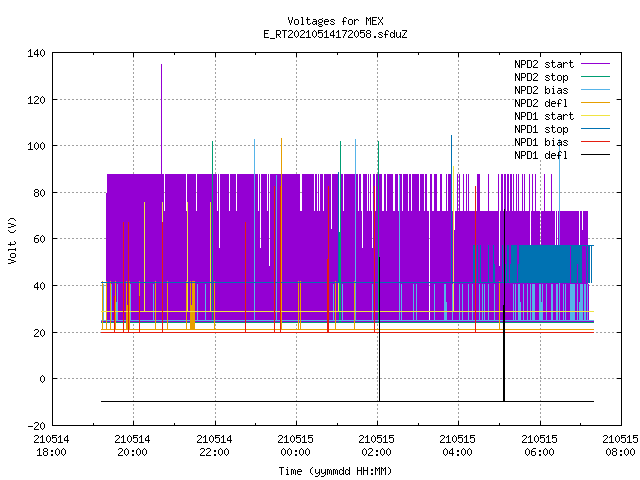
Task: Click the purple NPD2 start legend line
Action: point(595,64)
